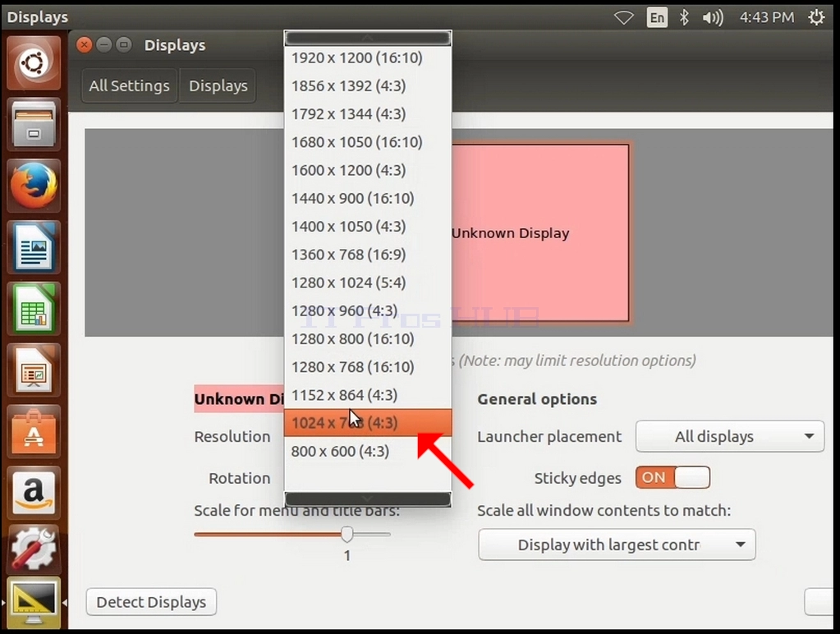Open Firefox web browser
The height and width of the screenshot is (634, 840).
pyautogui.click(x=34, y=186)
